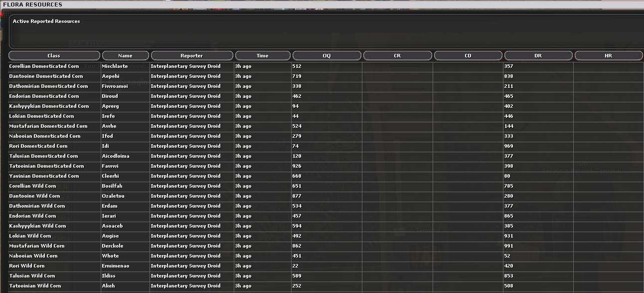The height and width of the screenshot is (293, 644).
Task: Select the CD column header
Action: [x=468, y=55]
